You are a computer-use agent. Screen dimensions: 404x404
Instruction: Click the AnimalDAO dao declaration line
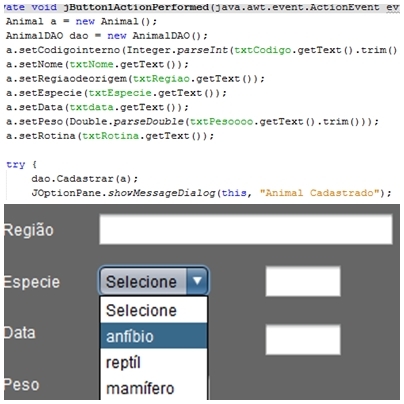pyautogui.click(x=107, y=36)
